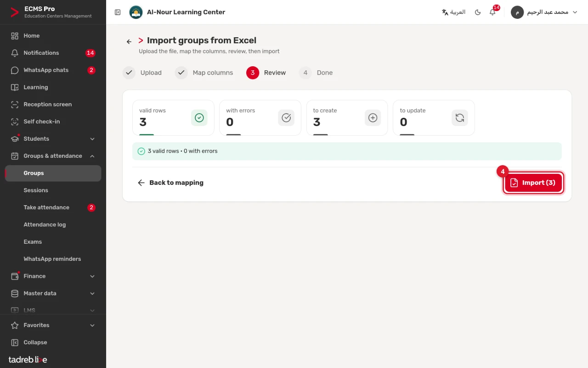
Task: Click the Finance wallet icon
Action: [15, 276]
